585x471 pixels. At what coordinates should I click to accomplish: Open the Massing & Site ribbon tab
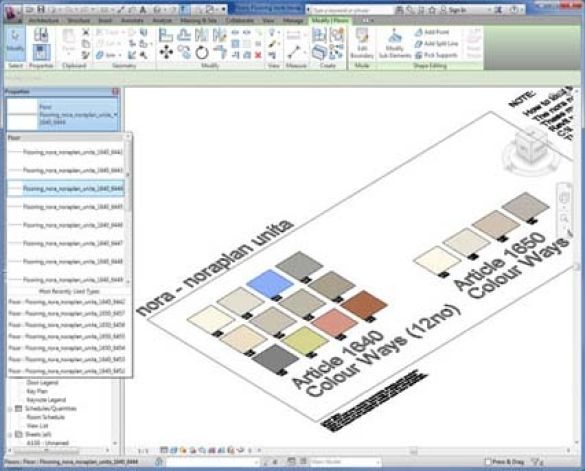[x=198, y=21]
